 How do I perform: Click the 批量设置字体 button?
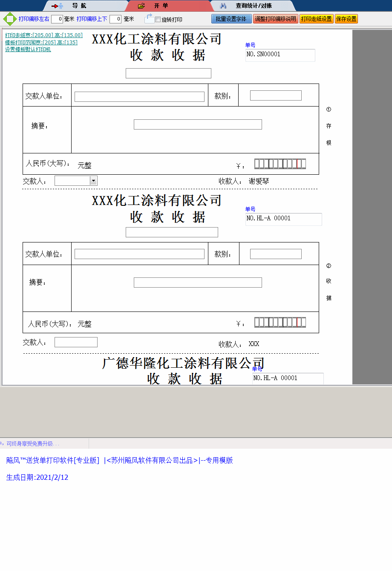[x=231, y=19]
